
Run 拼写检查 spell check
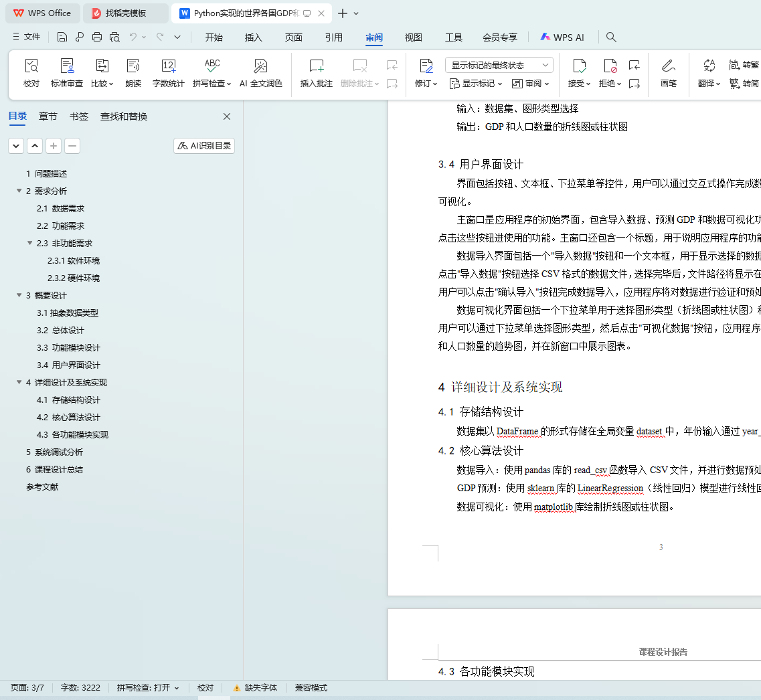(212, 73)
